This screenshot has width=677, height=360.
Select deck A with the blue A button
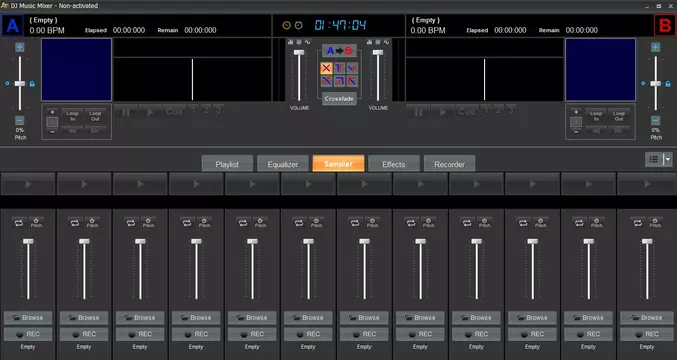coord(13,25)
